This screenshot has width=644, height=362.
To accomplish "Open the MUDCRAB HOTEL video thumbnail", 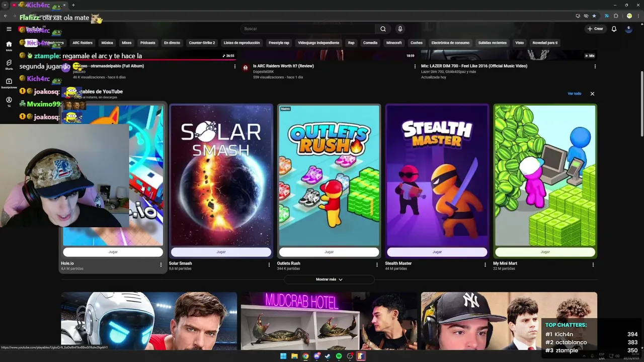I will pos(329,321).
